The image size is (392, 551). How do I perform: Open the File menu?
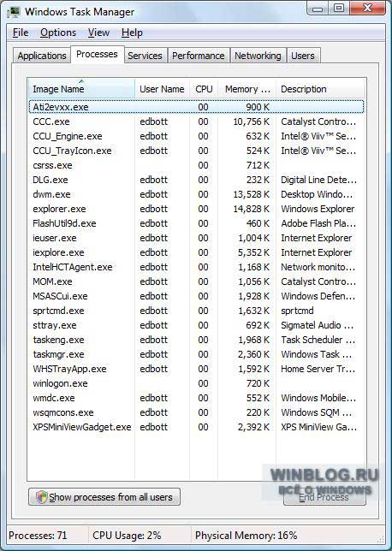point(21,33)
